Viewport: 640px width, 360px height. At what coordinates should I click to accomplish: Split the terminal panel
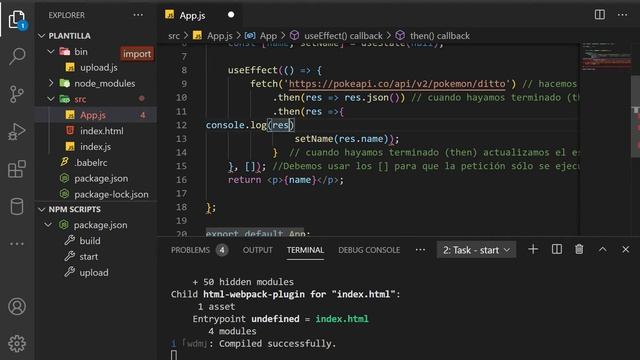pyautogui.click(x=557, y=249)
